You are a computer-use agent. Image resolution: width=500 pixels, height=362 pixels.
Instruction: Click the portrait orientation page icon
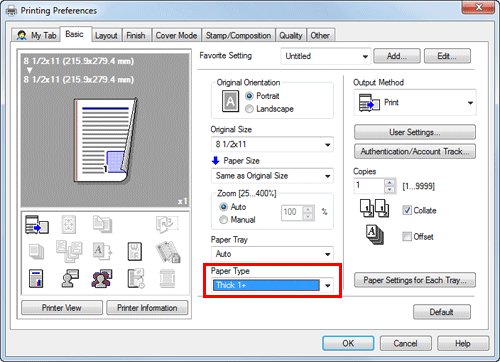click(230, 101)
